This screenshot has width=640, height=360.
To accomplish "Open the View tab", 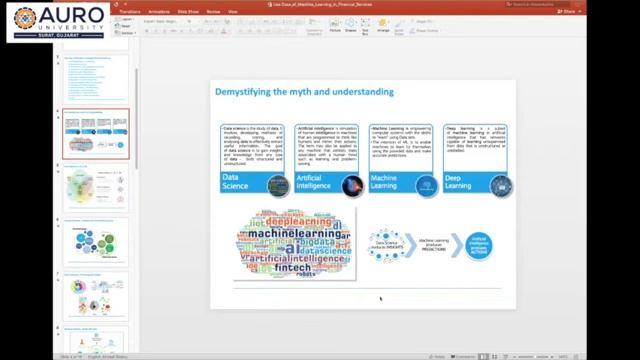I will click(x=233, y=12).
